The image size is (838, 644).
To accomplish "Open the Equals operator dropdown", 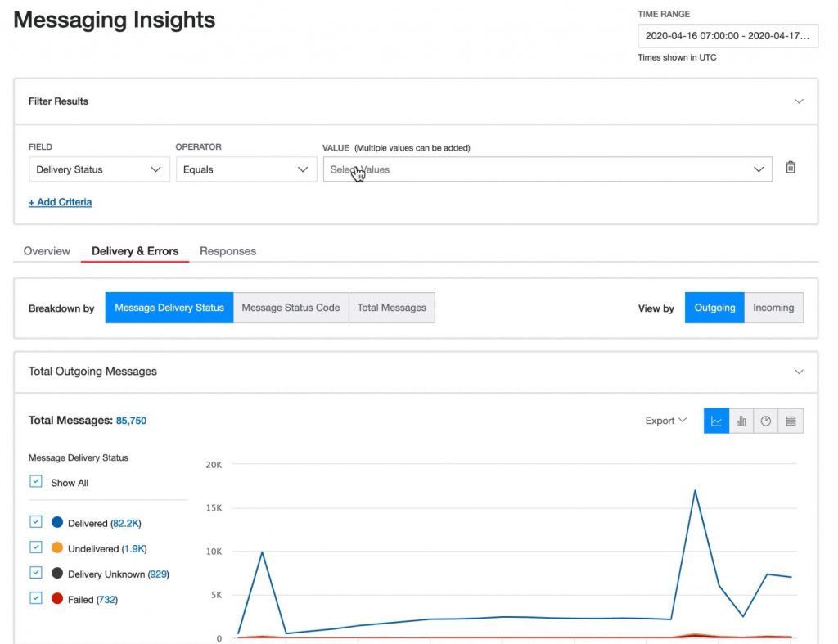I will pyautogui.click(x=246, y=169).
